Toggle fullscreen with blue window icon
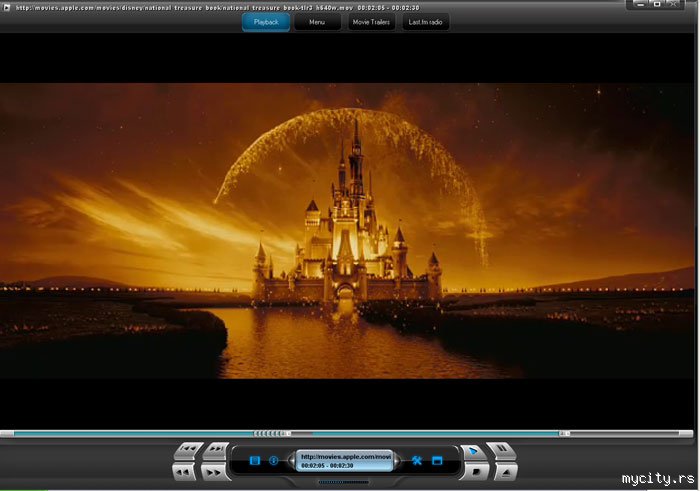Image resolution: width=700 pixels, height=491 pixels. pyautogui.click(x=437, y=460)
